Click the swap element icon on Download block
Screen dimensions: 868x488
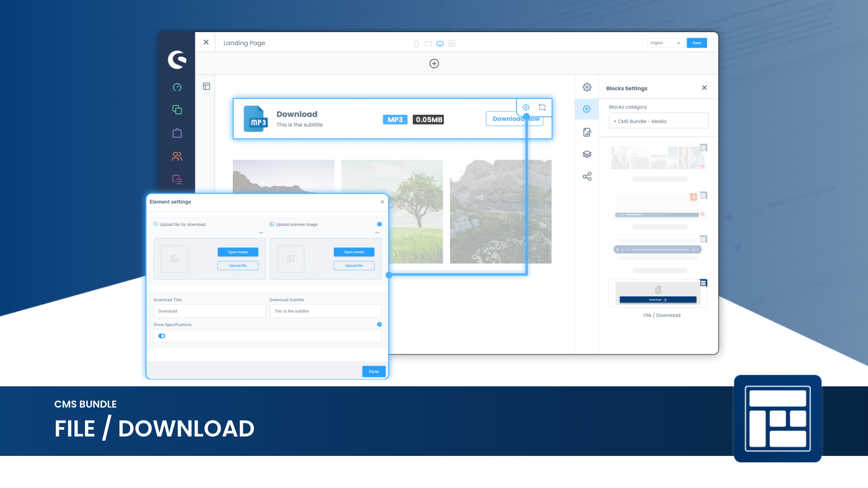pyautogui.click(x=542, y=107)
